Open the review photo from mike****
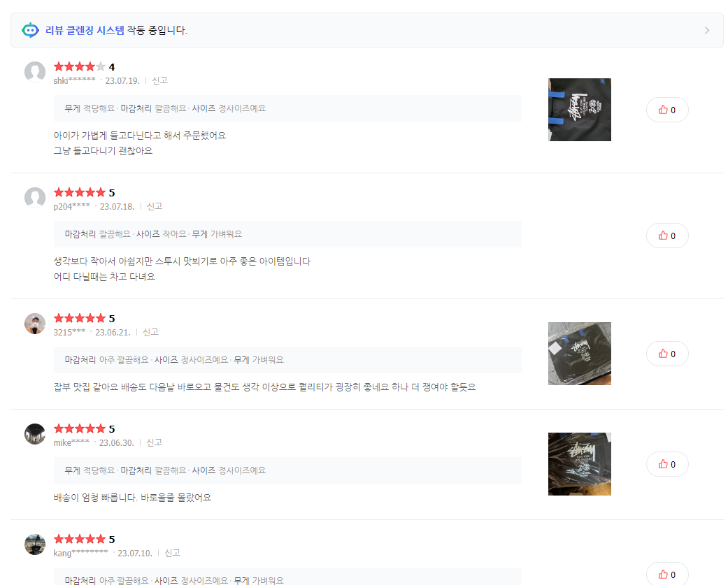This screenshot has width=728, height=585. (580, 464)
